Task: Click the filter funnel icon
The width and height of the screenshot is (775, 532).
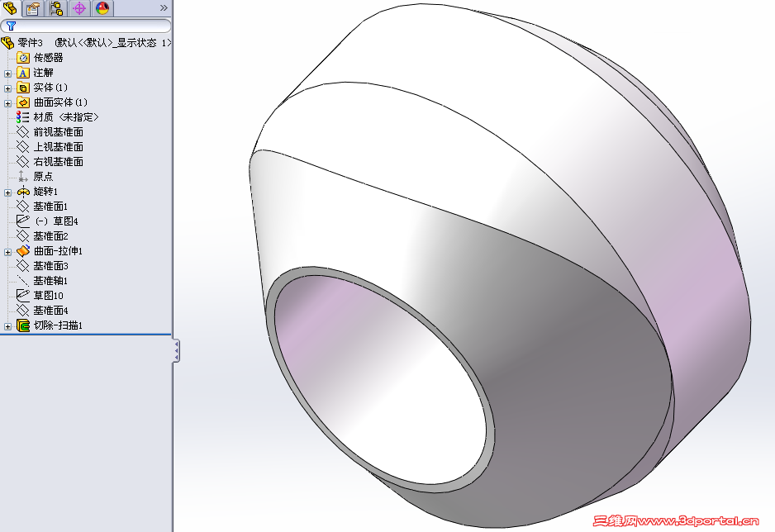Action: (x=11, y=26)
